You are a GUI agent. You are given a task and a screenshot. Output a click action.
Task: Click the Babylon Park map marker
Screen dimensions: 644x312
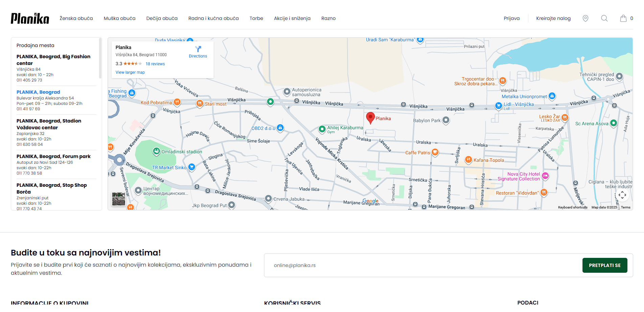click(x=446, y=120)
